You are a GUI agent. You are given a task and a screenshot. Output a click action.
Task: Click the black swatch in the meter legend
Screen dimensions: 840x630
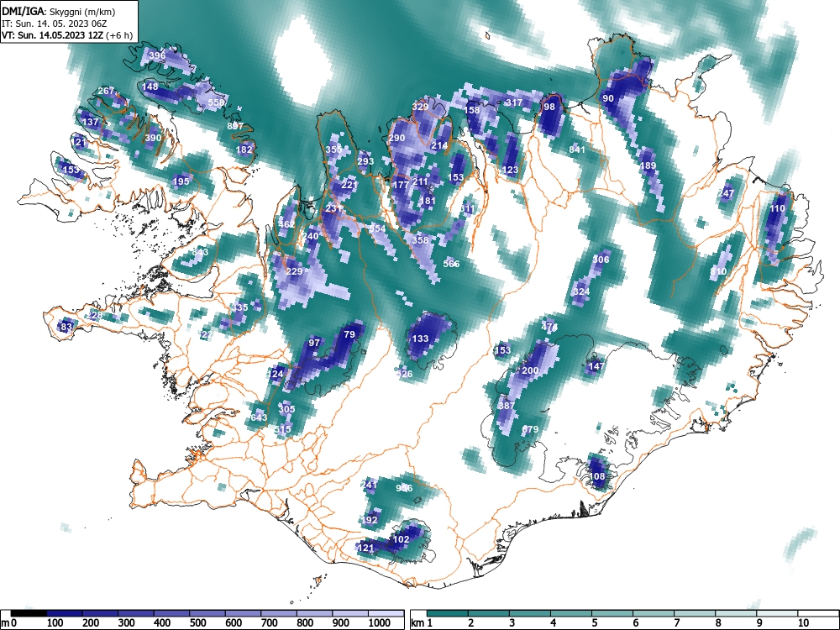tap(29, 613)
